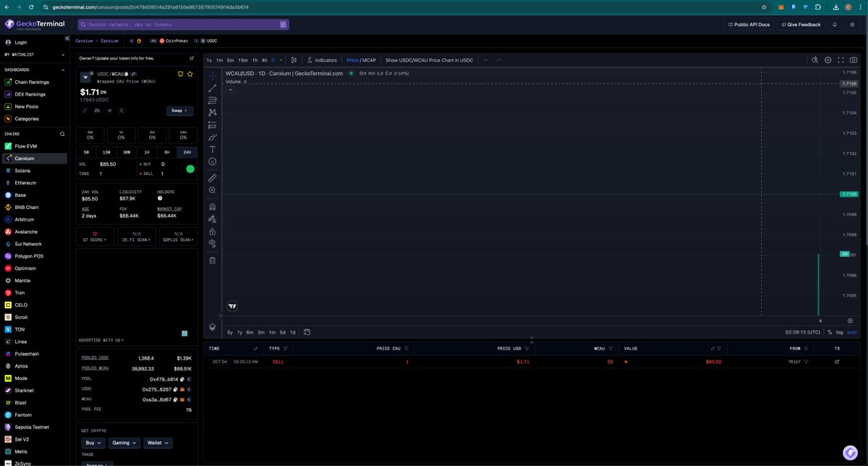Screen dimensions: 868x466
Task: Open chart settings gear icon
Action: [x=828, y=60]
